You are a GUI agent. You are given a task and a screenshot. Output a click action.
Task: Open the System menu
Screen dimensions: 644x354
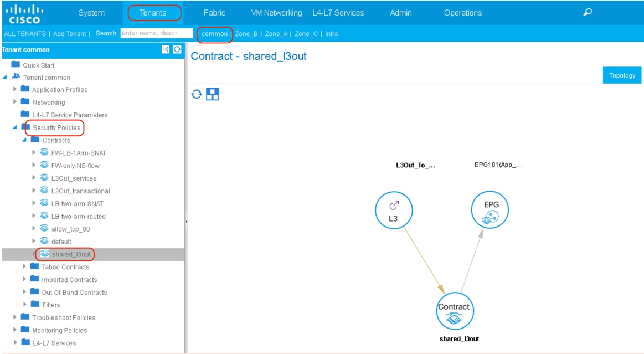coord(91,13)
